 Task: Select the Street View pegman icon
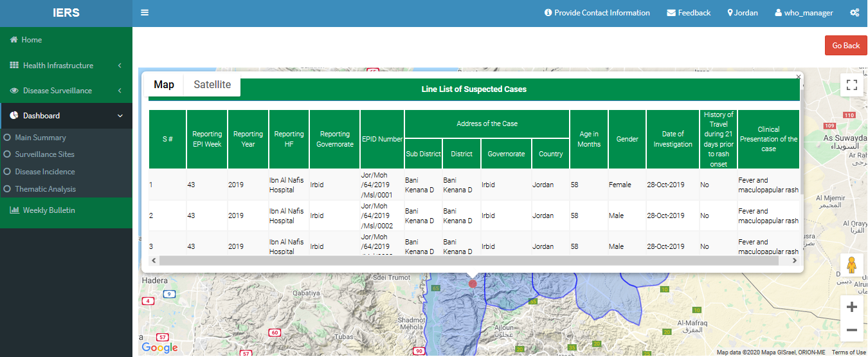pos(852,265)
